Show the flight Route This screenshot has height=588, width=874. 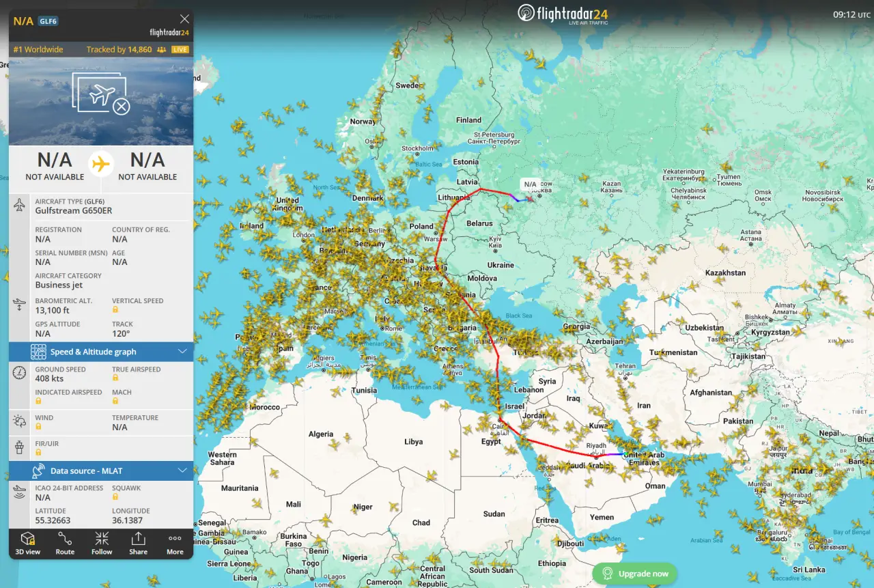click(x=65, y=544)
